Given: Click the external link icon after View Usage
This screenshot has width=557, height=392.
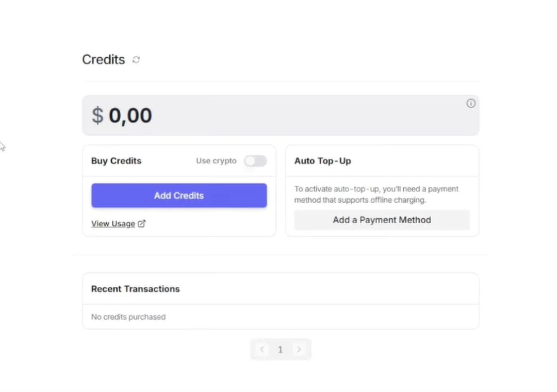Looking at the screenshot, I should 141,223.
